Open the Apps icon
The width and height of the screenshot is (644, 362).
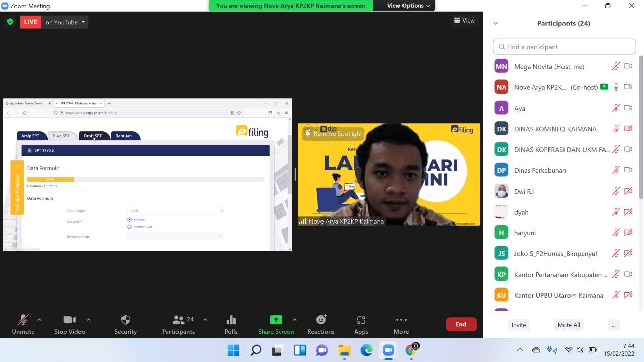(x=361, y=320)
